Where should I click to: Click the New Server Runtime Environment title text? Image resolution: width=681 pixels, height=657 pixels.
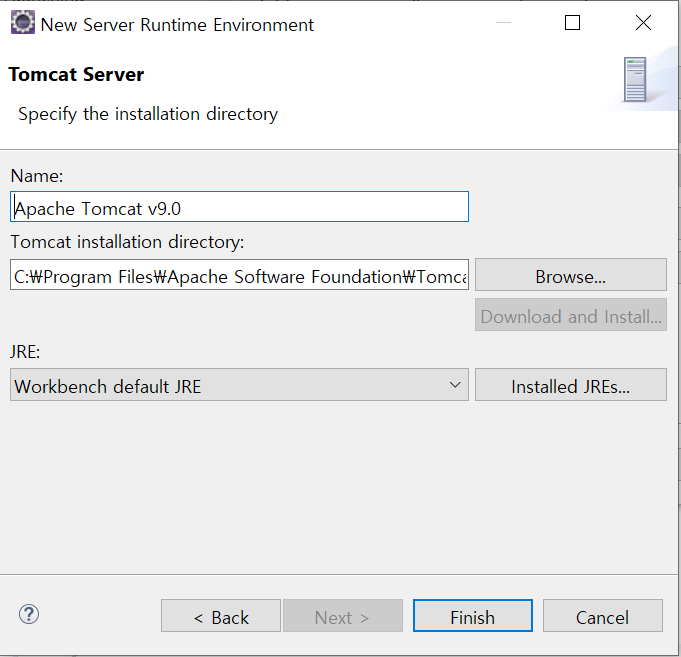click(177, 25)
